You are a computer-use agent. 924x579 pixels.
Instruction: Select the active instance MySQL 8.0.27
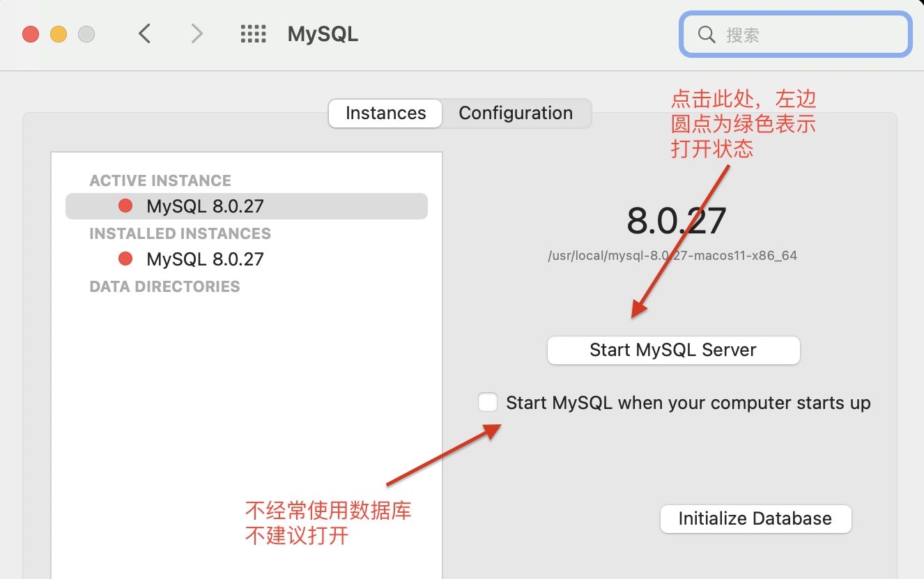click(205, 206)
